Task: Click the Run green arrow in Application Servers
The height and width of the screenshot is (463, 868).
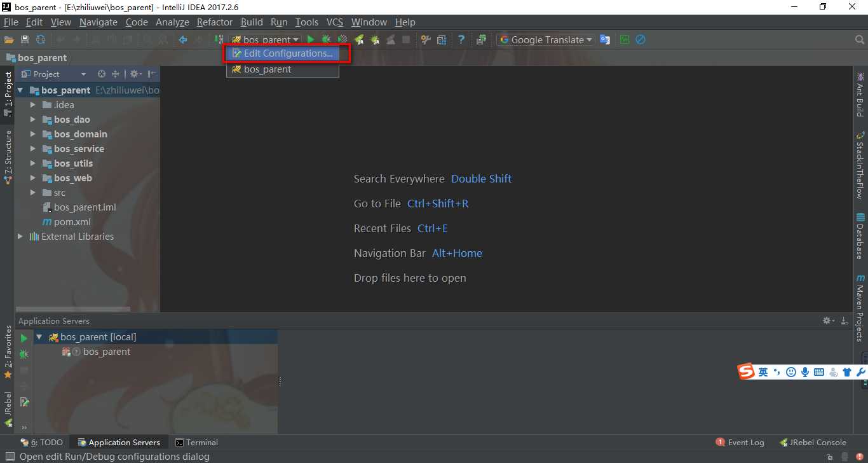Action: pos(24,338)
